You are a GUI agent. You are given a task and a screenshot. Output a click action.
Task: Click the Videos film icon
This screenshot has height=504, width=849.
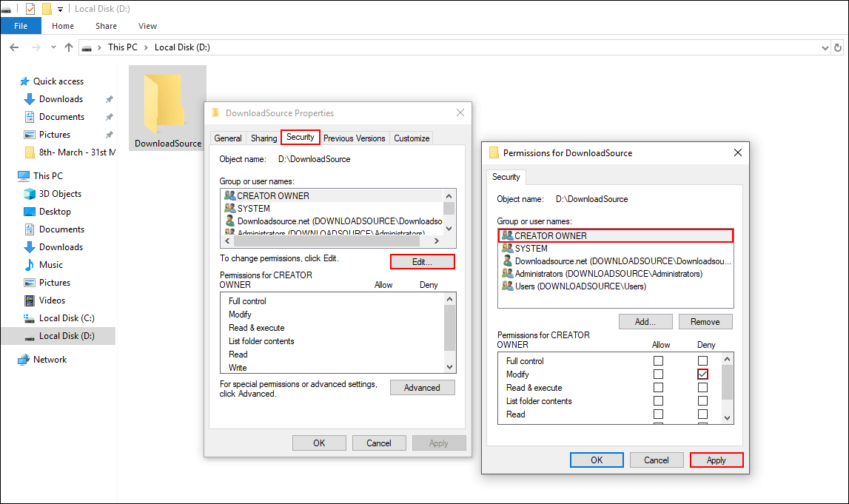click(30, 300)
